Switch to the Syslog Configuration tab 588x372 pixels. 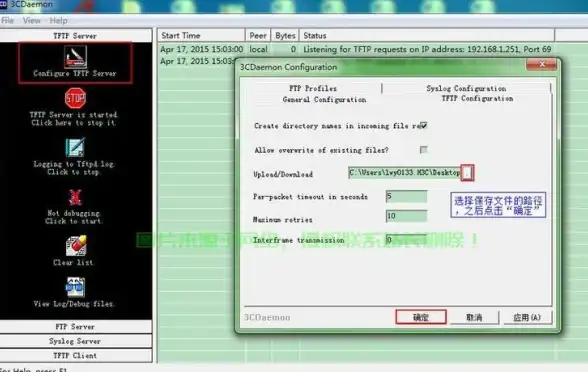(466, 88)
